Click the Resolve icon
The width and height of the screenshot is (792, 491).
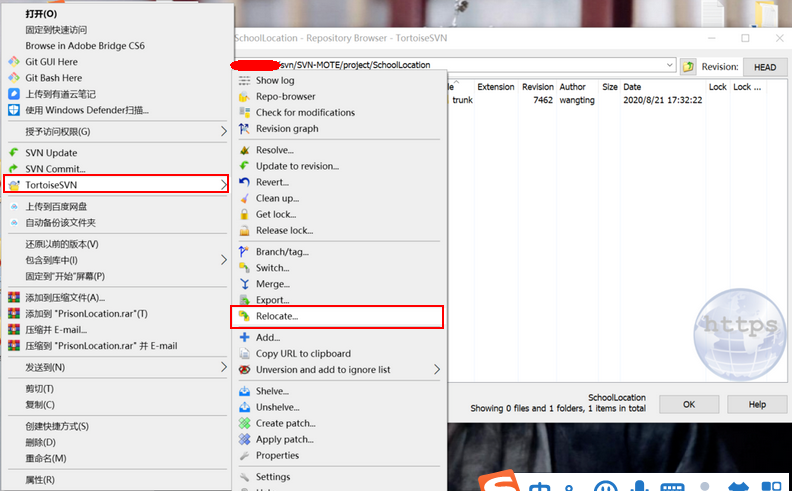coord(244,150)
